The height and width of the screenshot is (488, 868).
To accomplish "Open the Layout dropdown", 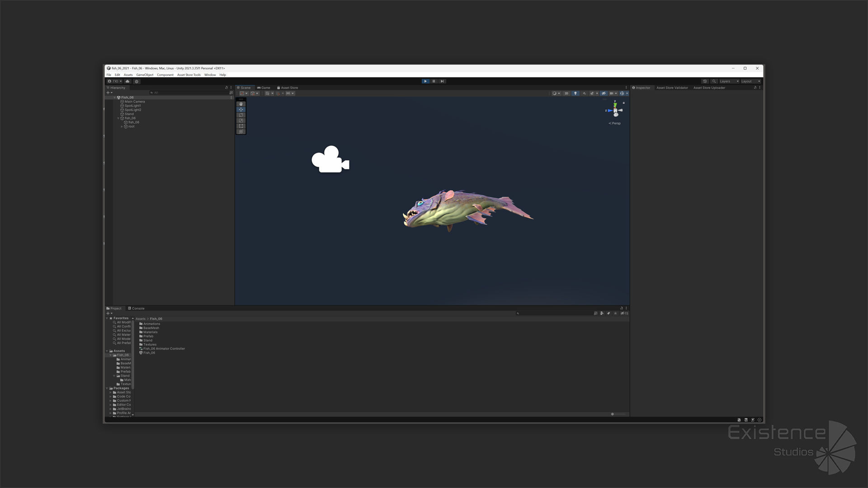I will click(x=750, y=81).
